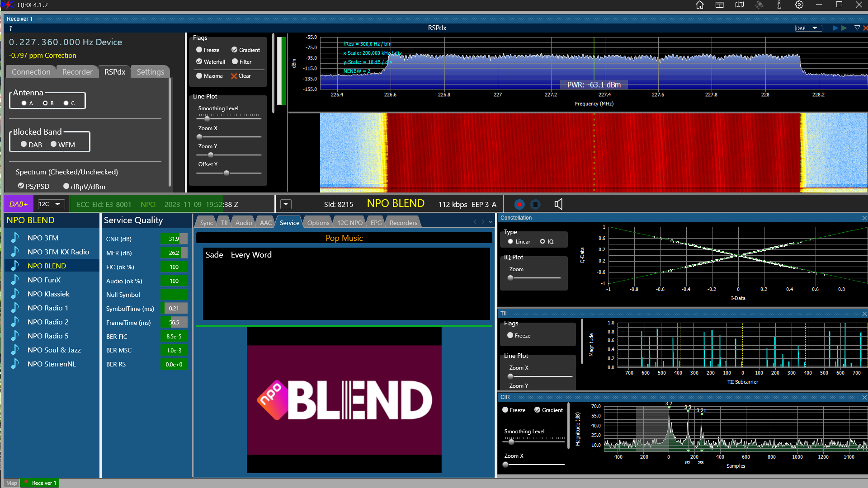Click the NPO BLEND slideshow image
This screenshot has height=488, width=868.
344,400
